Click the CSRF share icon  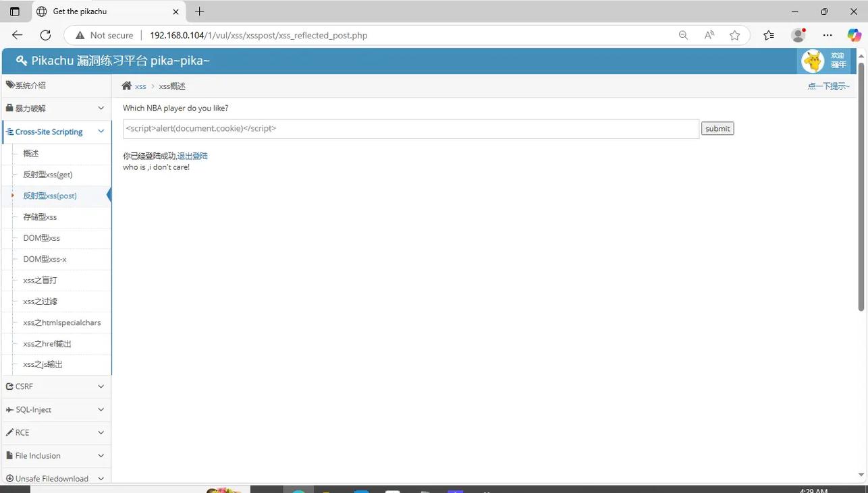click(x=9, y=386)
